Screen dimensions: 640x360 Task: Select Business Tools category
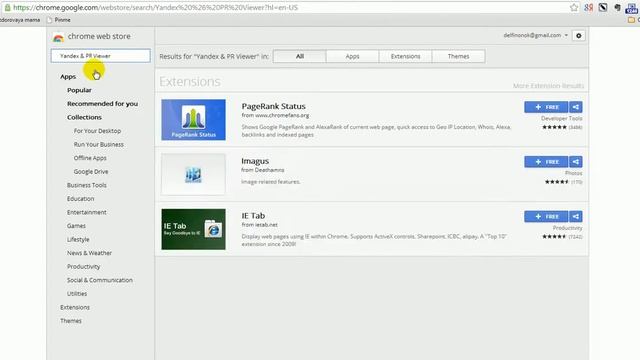pyautogui.click(x=87, y=185)
